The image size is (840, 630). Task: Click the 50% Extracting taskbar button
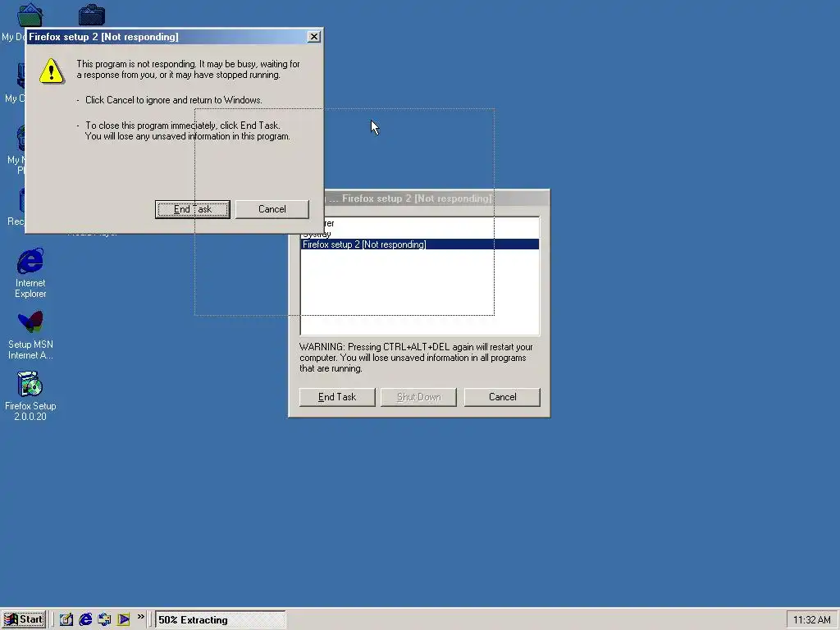pyautogui.click(x=220, y=620)
